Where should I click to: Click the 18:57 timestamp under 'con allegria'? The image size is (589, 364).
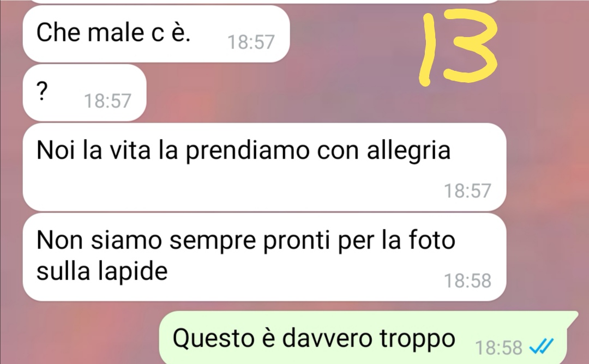click(467, 191)
